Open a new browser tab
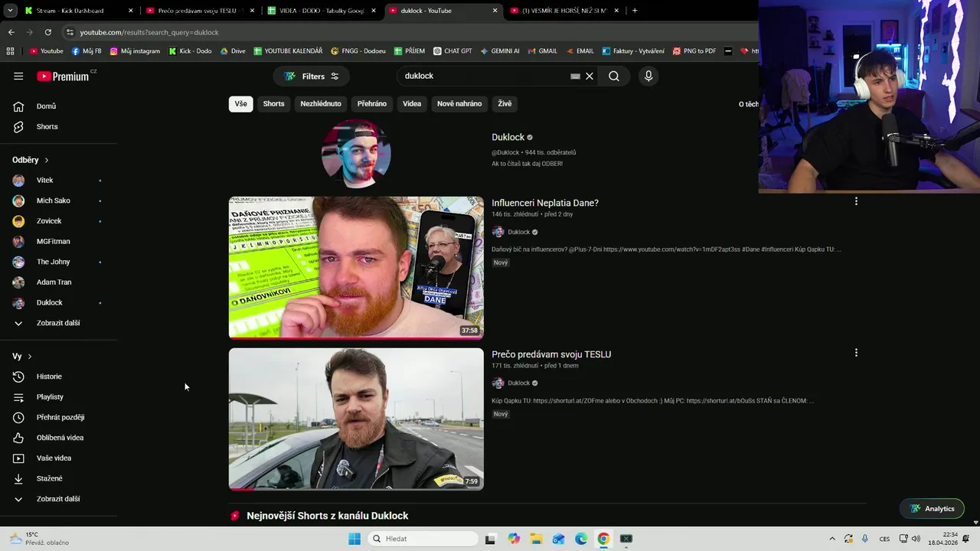This screenshot has width=980, height=551. point(635,11)
